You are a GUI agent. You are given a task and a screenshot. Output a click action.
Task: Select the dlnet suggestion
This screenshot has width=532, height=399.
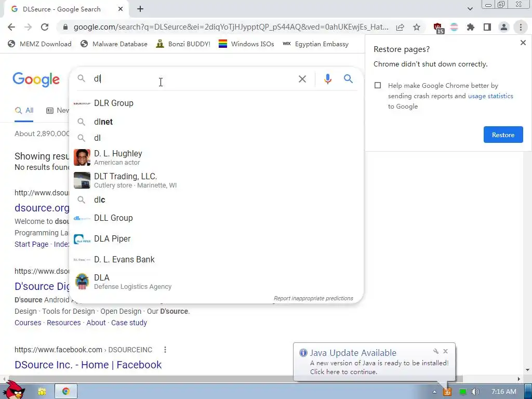pos(216,122)
